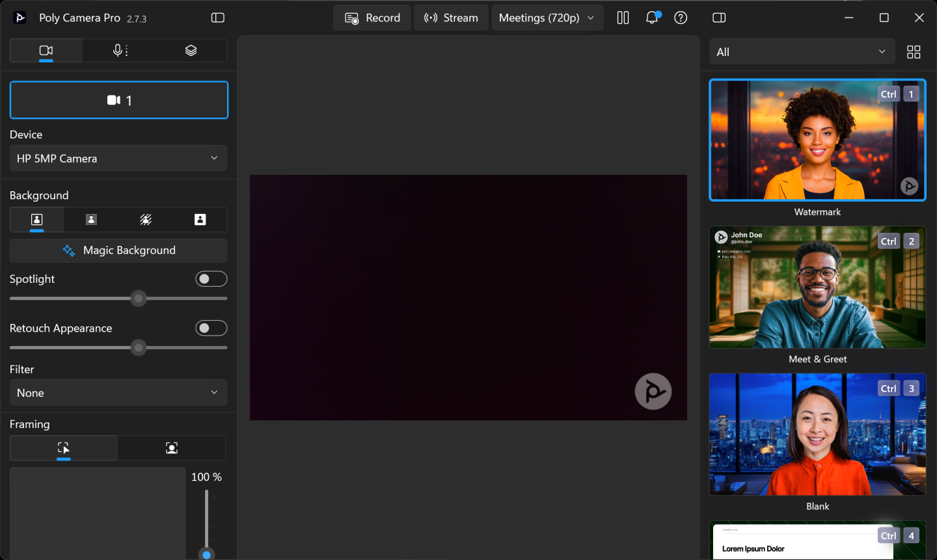Select the Meet & Greet preset thumbnail
Screen dimensions: 937x560
[x=817, y=287]
